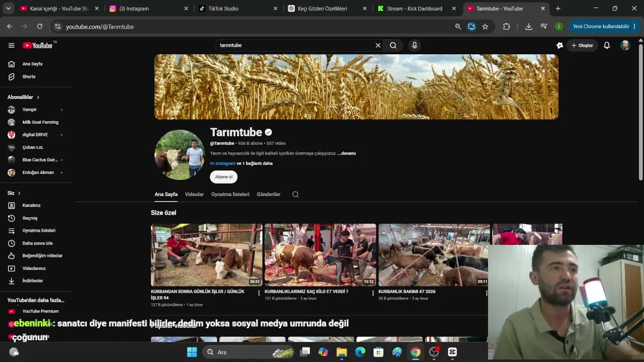Open CapCut from the taskbar
The width and height of the screenshot is (644, 362).
tap(452, 352)
